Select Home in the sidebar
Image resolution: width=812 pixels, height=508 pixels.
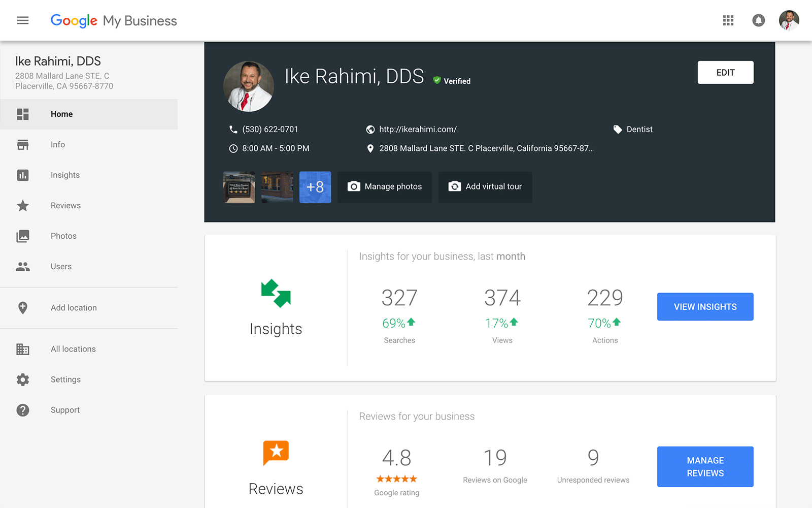[x=89, y=114]
